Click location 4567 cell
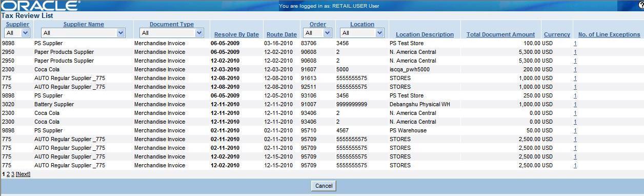644x196 pixels. (x=343, y=130)
